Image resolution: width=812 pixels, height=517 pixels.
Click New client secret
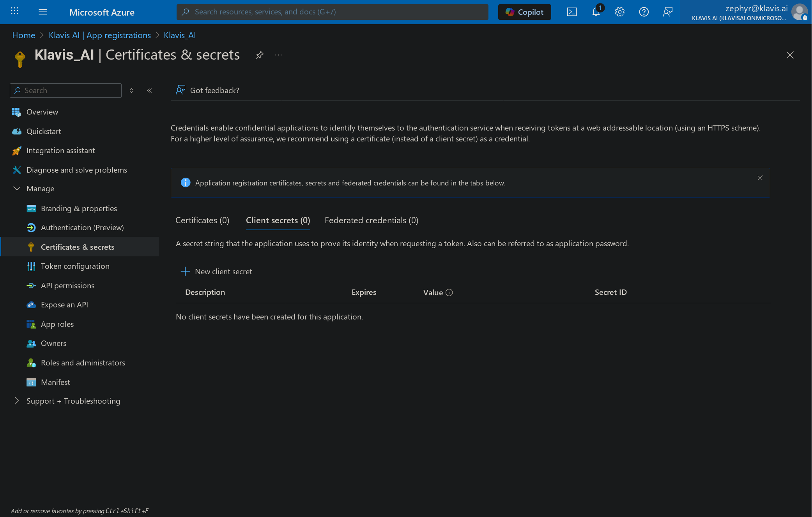[x=217, y=272]
